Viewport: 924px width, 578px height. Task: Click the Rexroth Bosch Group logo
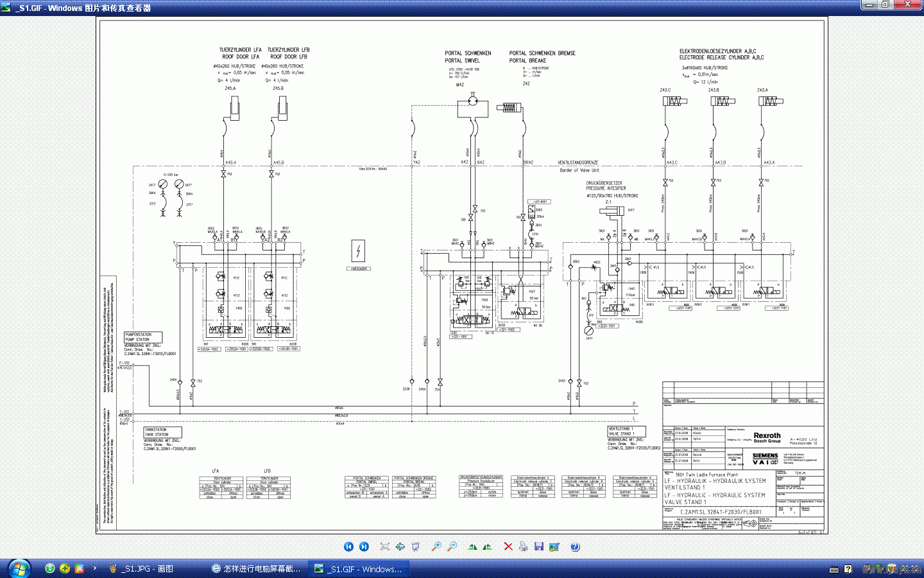[x=767, y=437]
